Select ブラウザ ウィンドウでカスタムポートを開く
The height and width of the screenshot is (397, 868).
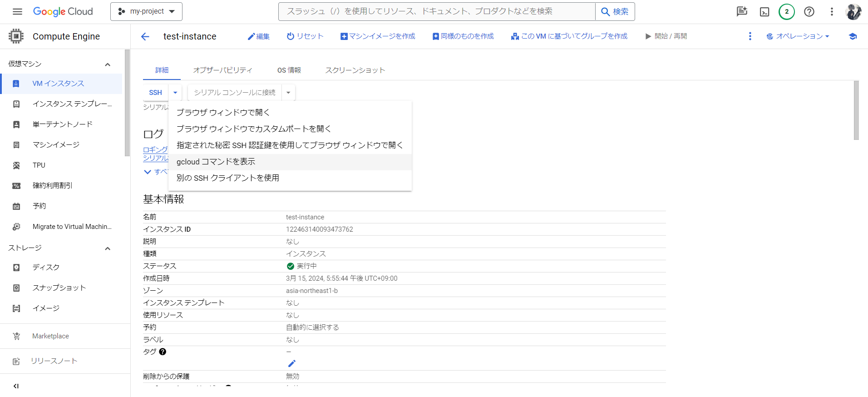290,129
